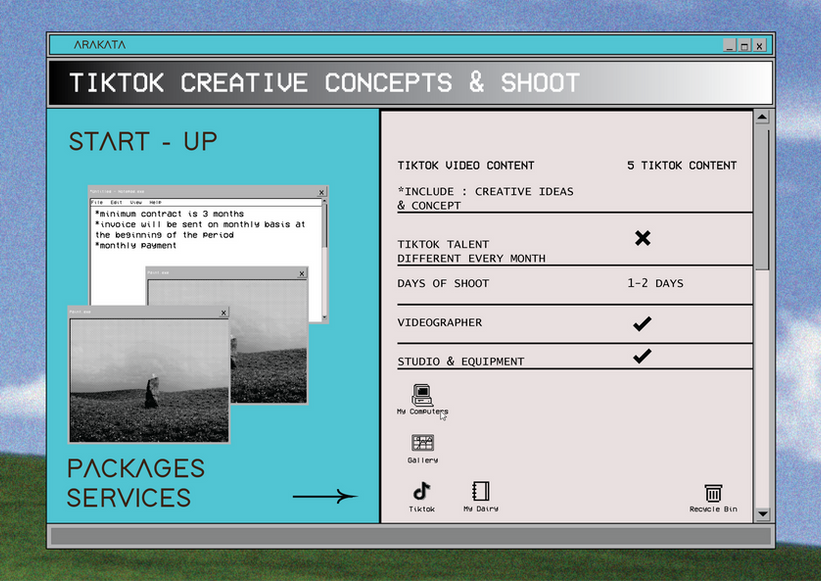821x581 pixels.
Task: Launch the Tiktok icon
Action: click(x=421, y=497)
